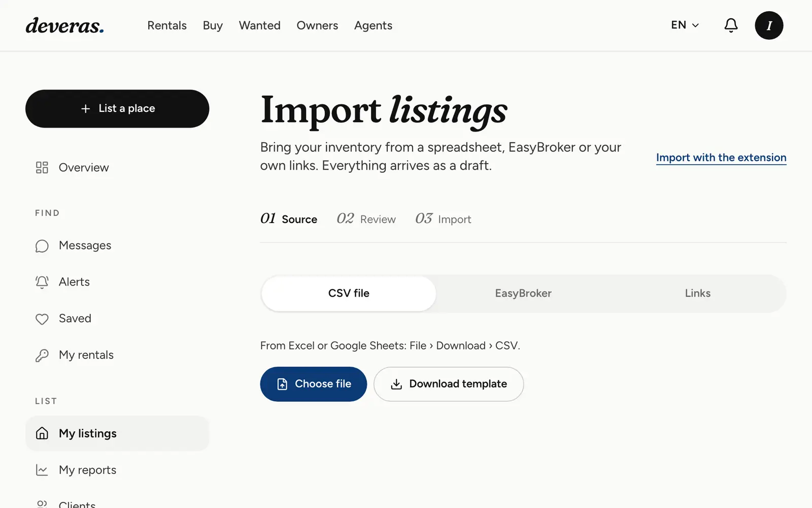Click the deveras logo

pos(65,25)
